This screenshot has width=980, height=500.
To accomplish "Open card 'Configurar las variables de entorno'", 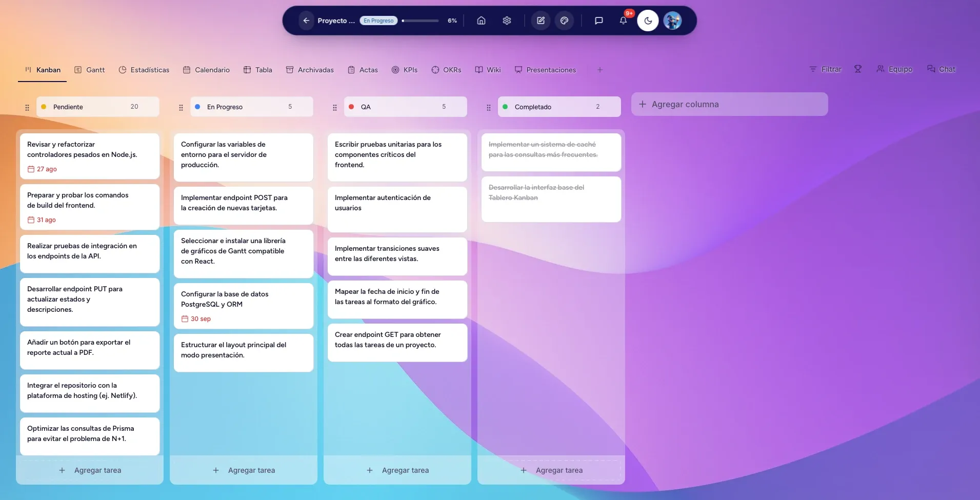I will tap(244, 157).
